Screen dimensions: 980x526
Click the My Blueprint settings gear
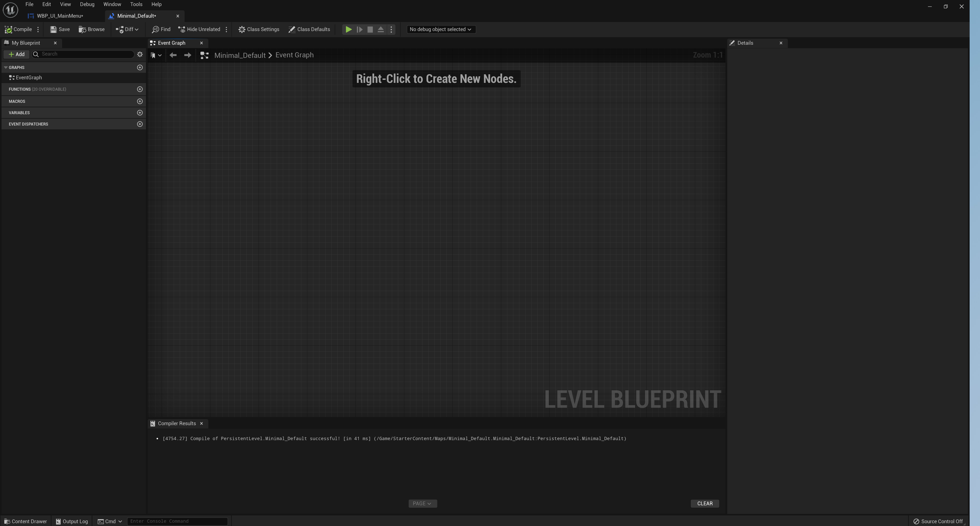tap(140, 54)
